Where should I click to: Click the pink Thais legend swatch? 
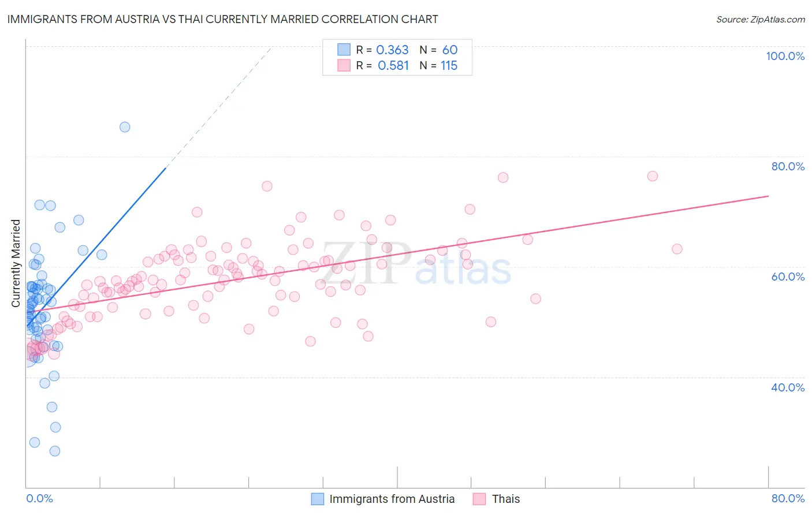tap(479, 499)
